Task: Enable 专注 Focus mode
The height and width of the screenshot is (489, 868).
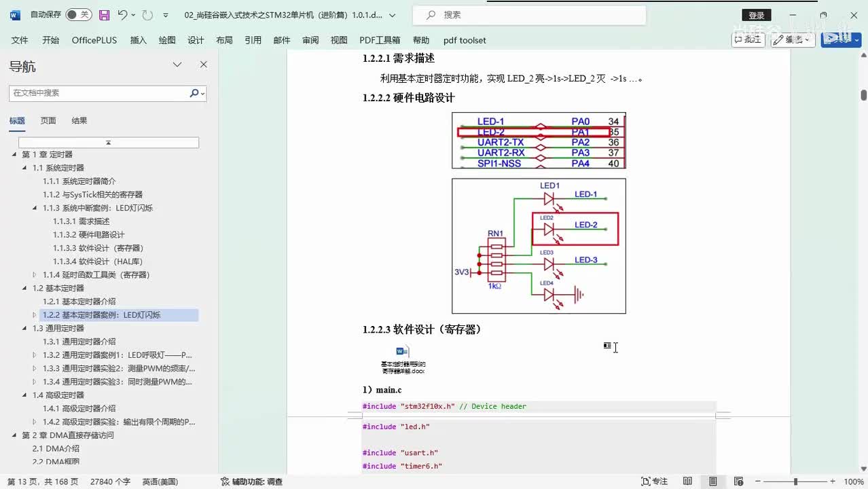Action: click(655, 482)
